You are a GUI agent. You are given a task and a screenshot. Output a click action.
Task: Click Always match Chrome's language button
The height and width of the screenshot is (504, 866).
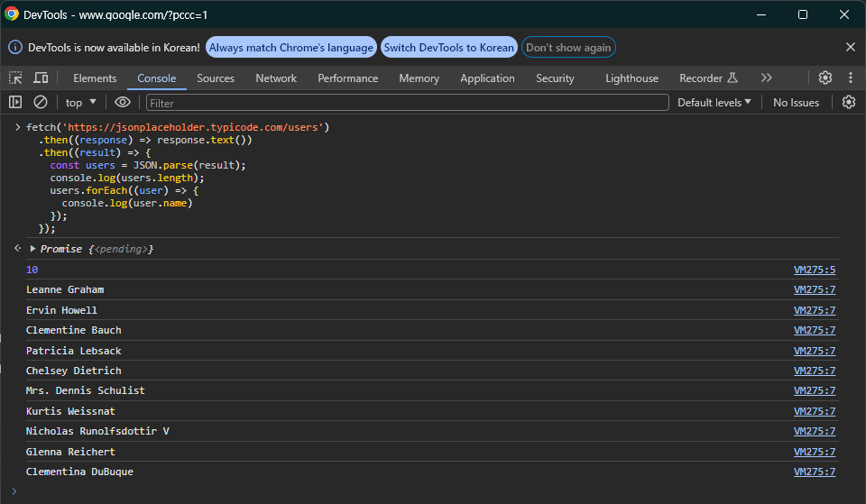coord(291,48)
